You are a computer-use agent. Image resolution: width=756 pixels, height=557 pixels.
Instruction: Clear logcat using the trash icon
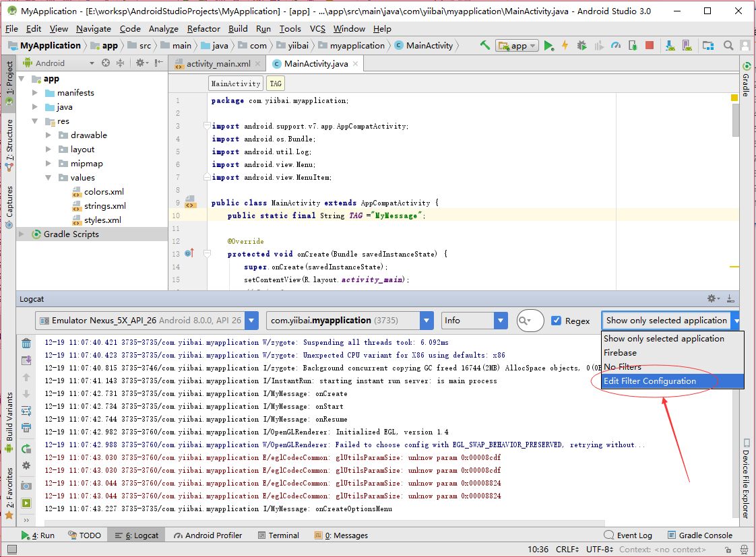click(x=26, y=343)
